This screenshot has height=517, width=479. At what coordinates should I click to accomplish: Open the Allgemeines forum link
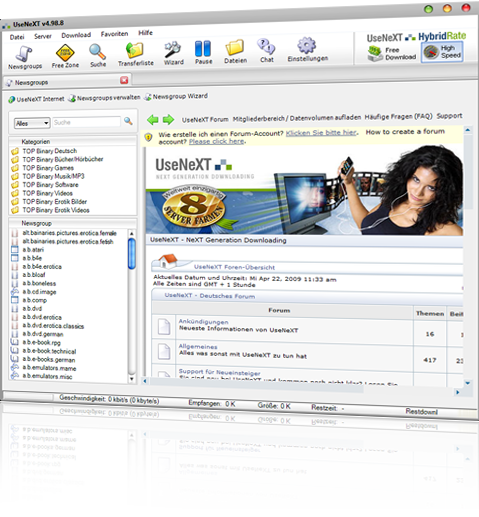[198, 347]
